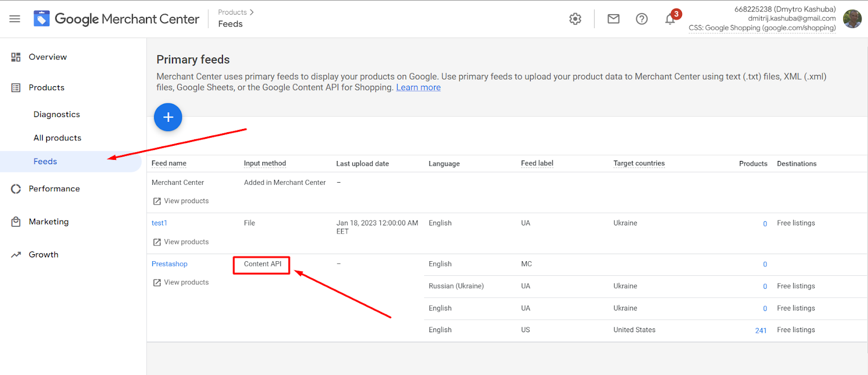This screenshot has width=868, height=375.
Task: Click the user profile avatar
Action: 852,19
